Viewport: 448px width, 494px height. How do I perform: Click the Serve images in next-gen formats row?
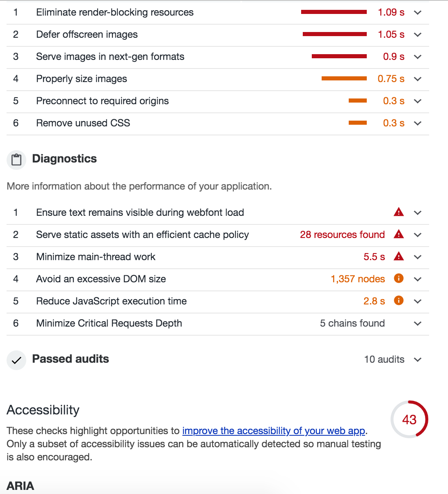(218, 57)
